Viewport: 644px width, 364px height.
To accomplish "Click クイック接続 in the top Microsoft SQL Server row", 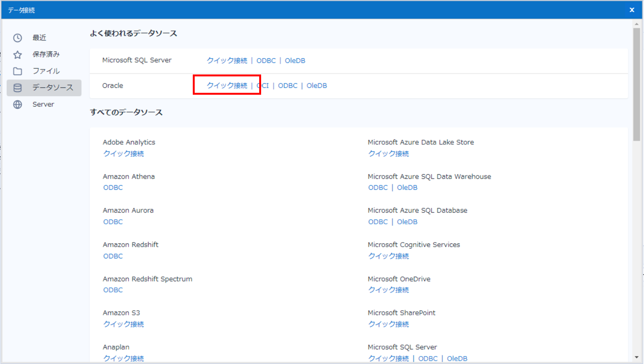I will point(227,60).
